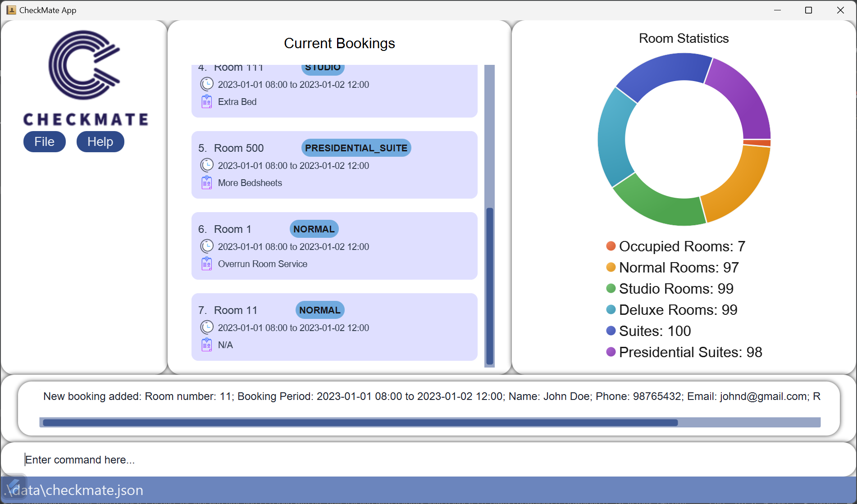Image resolution: width=857 pixels, height=504 pixels.
Task: Click the NORMAL tag on Room 11
Action: (320, 310)
